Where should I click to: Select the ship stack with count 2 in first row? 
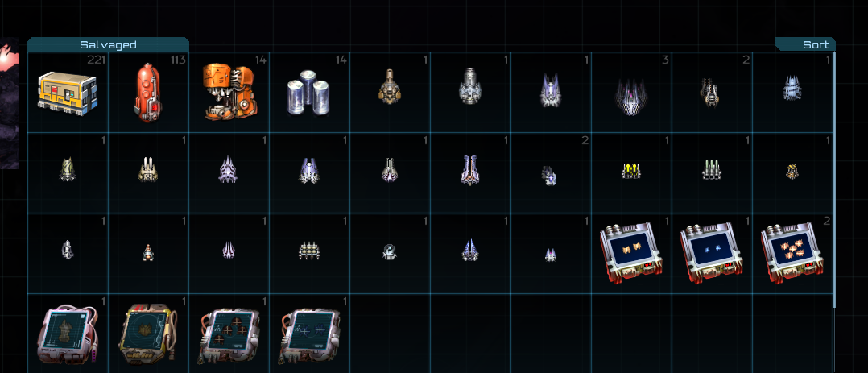click(711, 92)
